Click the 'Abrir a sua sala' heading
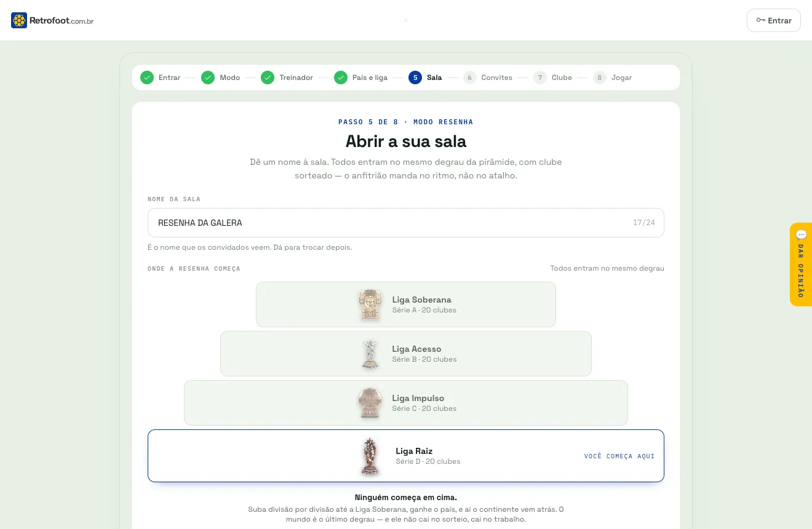812x529 pixels. click(406, 141)
